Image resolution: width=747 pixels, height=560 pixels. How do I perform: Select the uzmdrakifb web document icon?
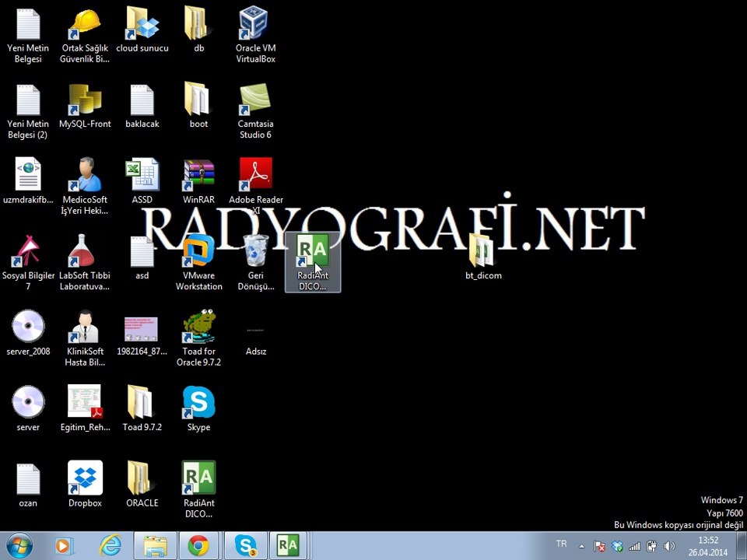point(28,181)
